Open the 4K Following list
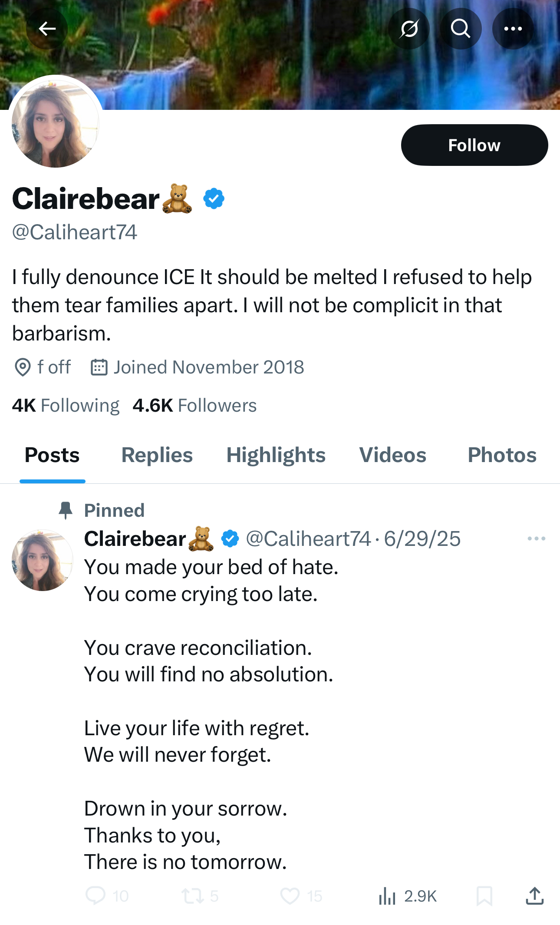 66,405
